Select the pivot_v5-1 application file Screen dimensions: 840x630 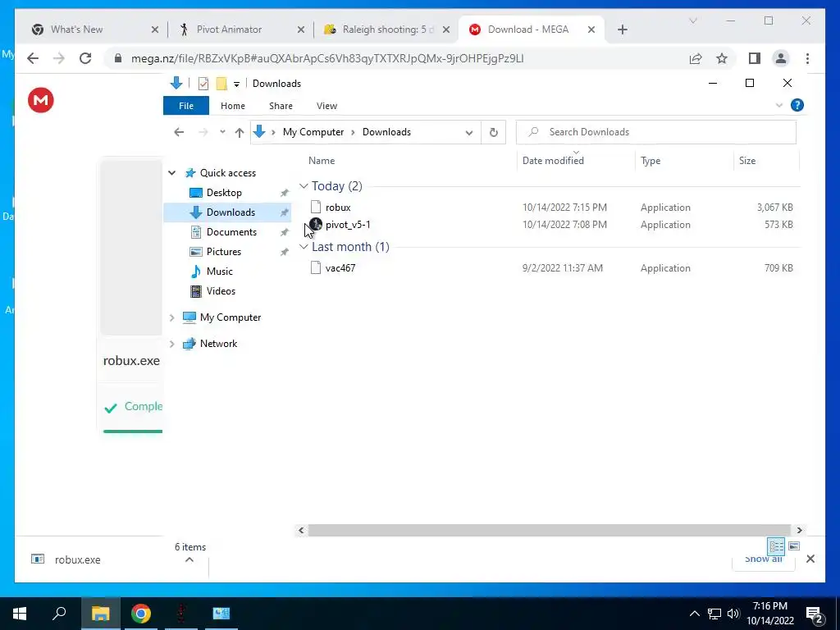pos(348,225)
